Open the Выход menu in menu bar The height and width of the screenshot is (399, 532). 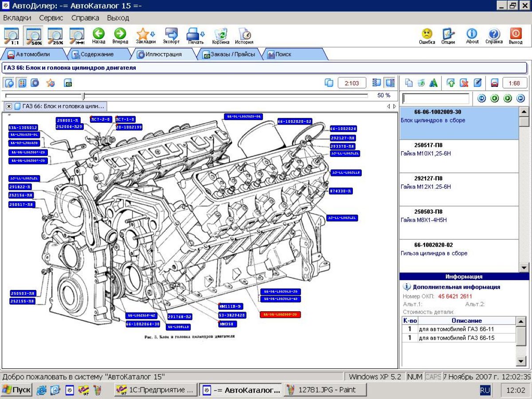coord(118,18)
